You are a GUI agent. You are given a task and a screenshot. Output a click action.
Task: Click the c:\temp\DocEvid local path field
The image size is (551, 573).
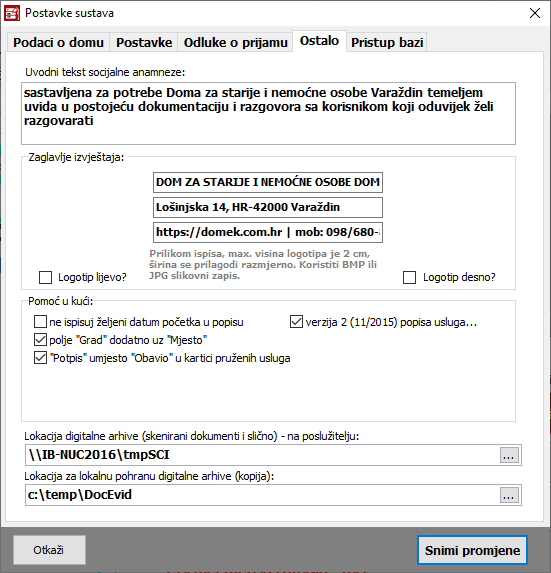[262, 495]
